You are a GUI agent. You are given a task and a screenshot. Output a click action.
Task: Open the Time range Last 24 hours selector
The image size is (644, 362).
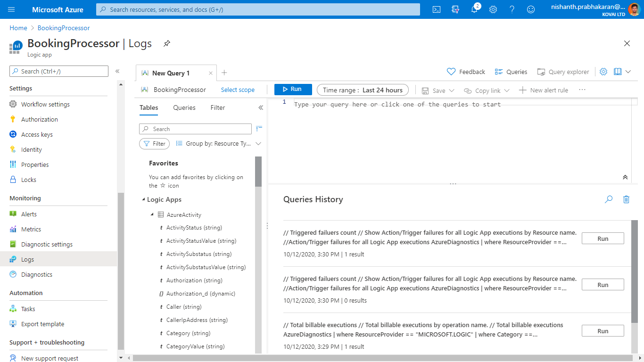pos(363,90)
